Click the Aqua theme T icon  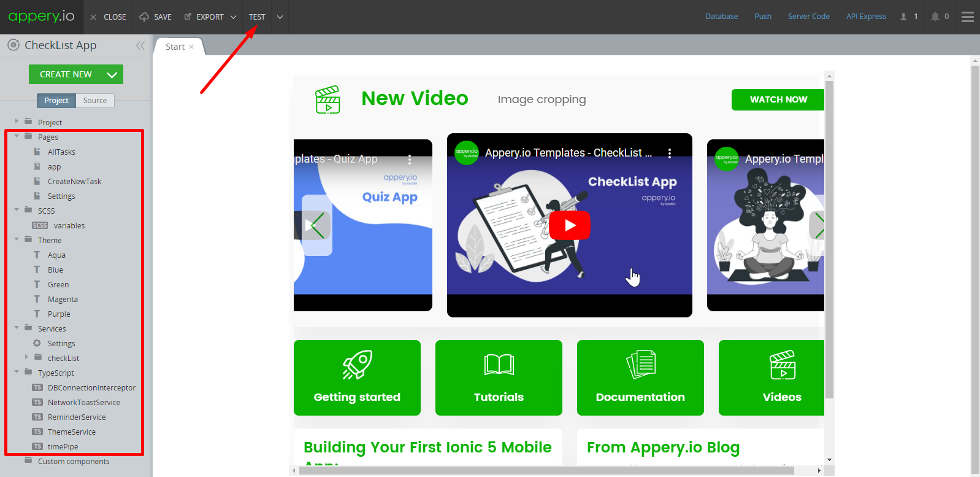37,255
